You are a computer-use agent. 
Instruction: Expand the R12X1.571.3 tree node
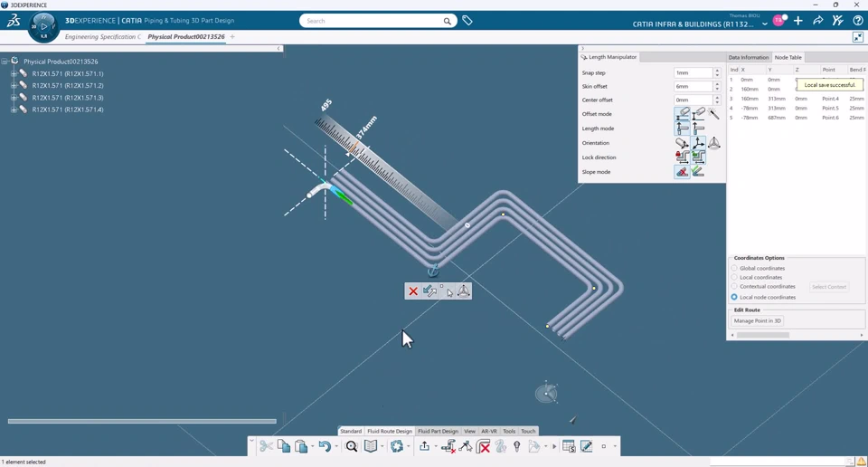click(x=14, y=98)
